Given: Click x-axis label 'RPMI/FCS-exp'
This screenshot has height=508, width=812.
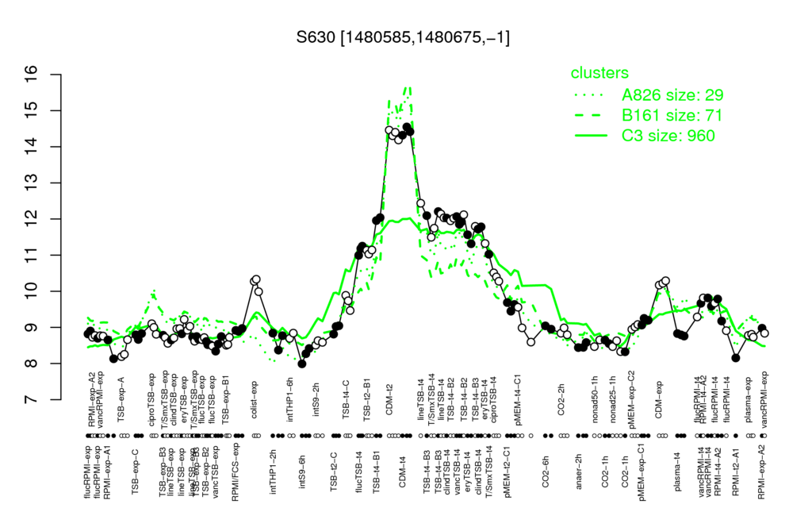Looking at the screenshot, I should (236, 471).
